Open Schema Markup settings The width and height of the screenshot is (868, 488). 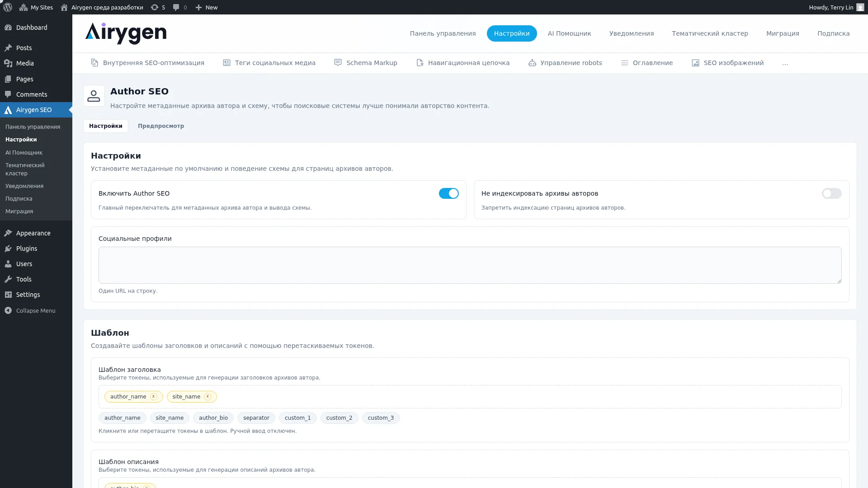[366, 63]
